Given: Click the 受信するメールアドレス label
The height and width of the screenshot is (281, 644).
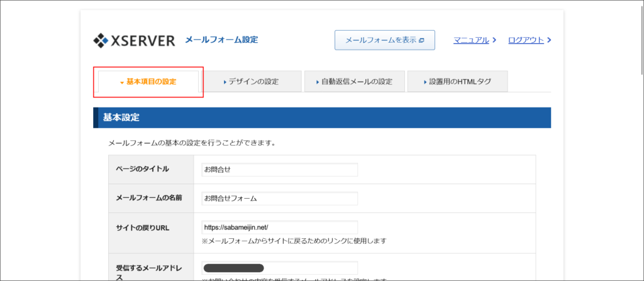Looking at the screenshot, I should pos(150,273).
